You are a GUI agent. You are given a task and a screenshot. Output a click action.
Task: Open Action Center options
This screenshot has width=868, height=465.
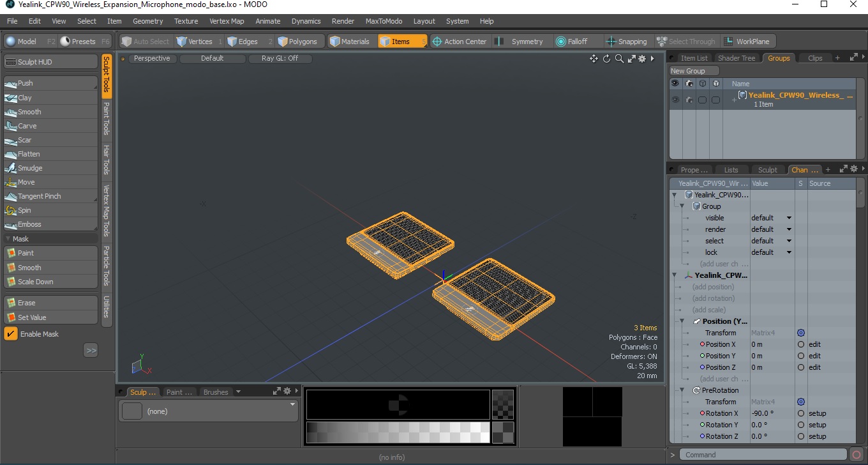coord(460,42)
